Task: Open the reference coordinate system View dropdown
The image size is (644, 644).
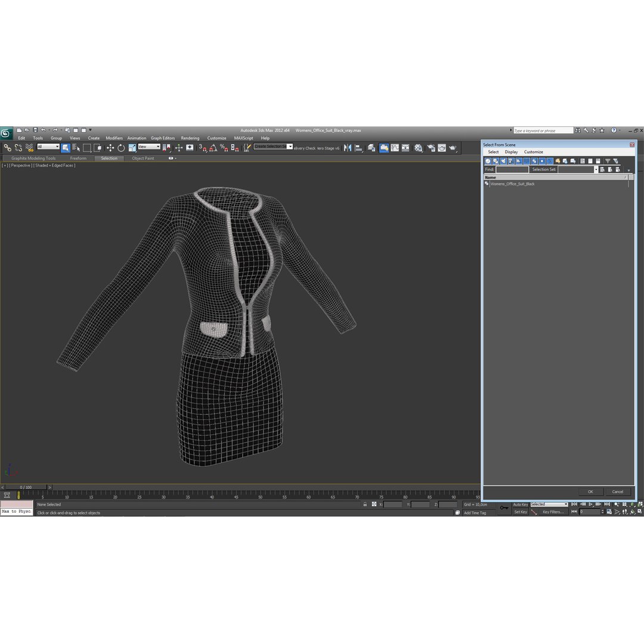Action: pyautogui.click(x=149, y=147)
